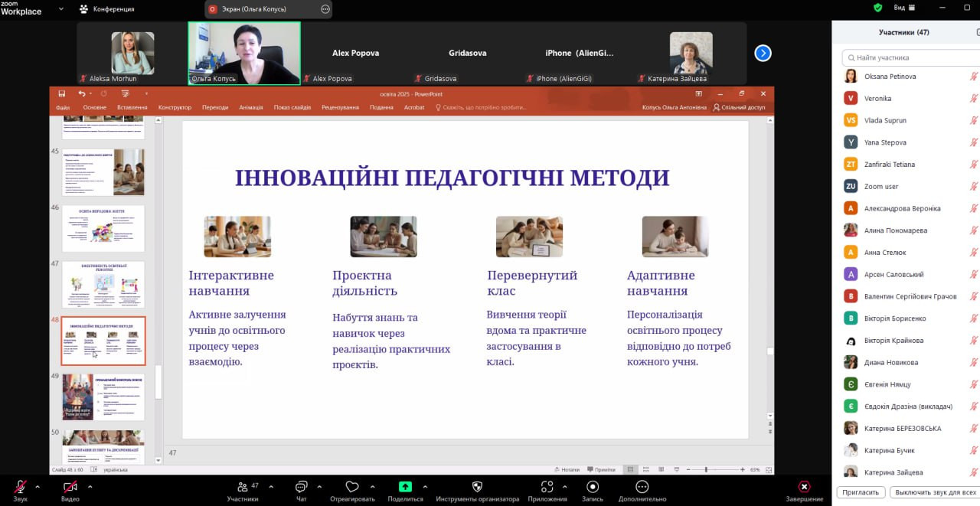Expand video options arrow next to Видео
980x506 pixels.
point(90,486)
